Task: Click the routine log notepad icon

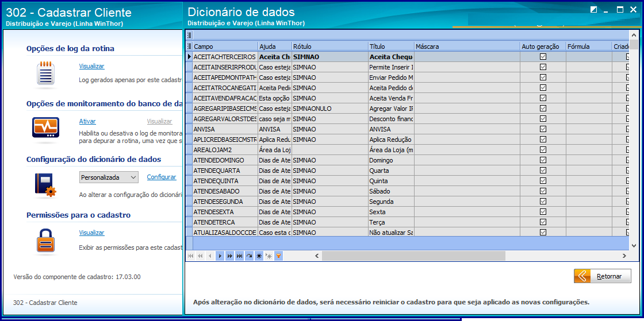Action: (45, 74)
